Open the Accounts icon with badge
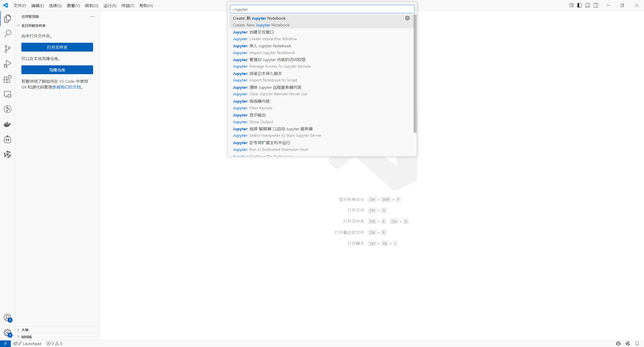Screen dimensions: 644x347 (8, 318)
